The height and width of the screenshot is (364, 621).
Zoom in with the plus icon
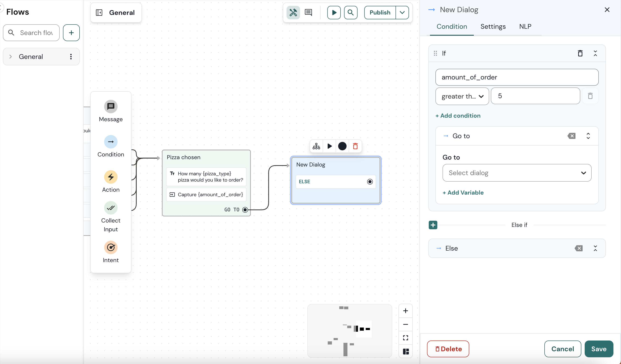click(405, 311)
